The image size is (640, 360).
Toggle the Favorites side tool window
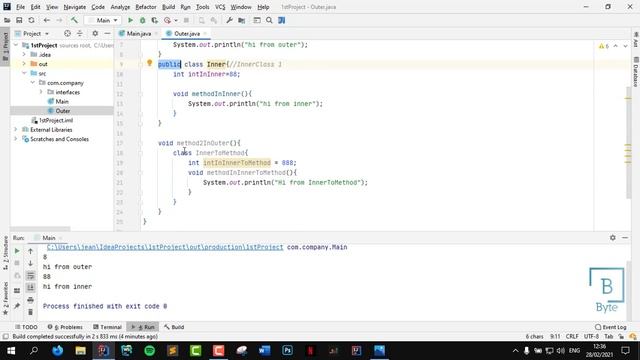[5, 298]
